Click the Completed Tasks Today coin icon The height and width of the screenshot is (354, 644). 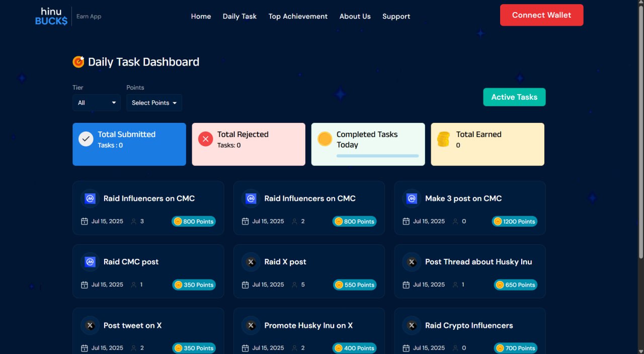point(325,139)
